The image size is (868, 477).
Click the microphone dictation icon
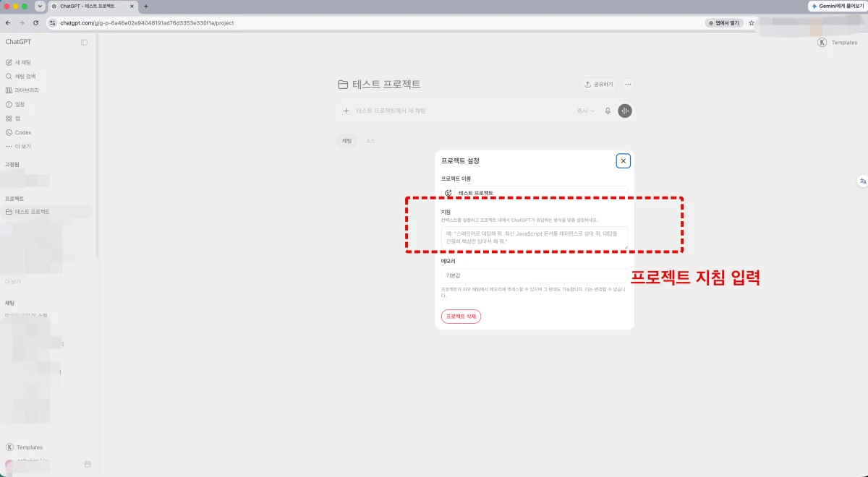pyautogui.click(x=608, y=111)
